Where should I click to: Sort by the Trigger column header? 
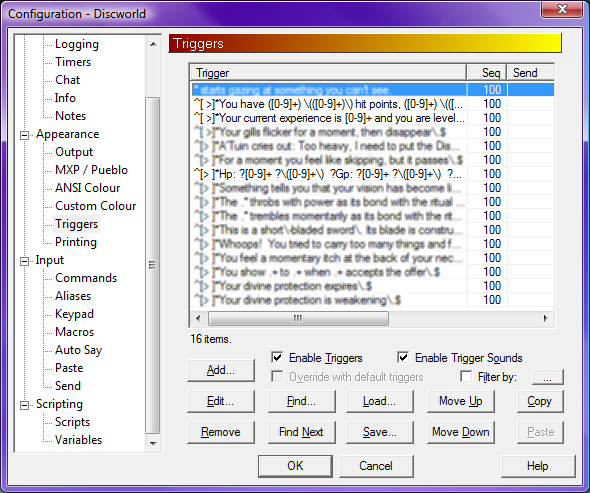tap(328, 73)
